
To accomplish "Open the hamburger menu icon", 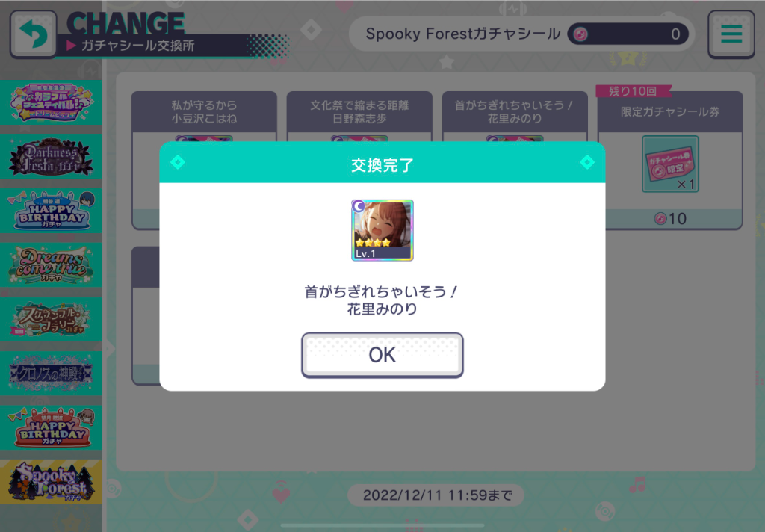I will click(x=731, y=34).
